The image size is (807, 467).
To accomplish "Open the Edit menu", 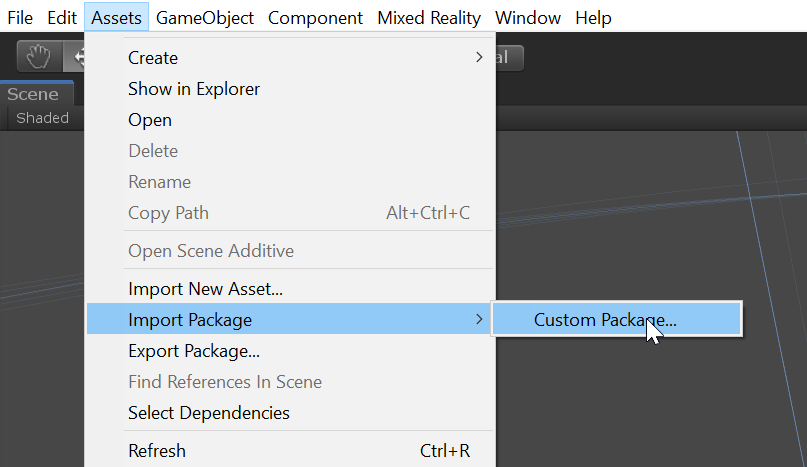I will pos(62,18).
